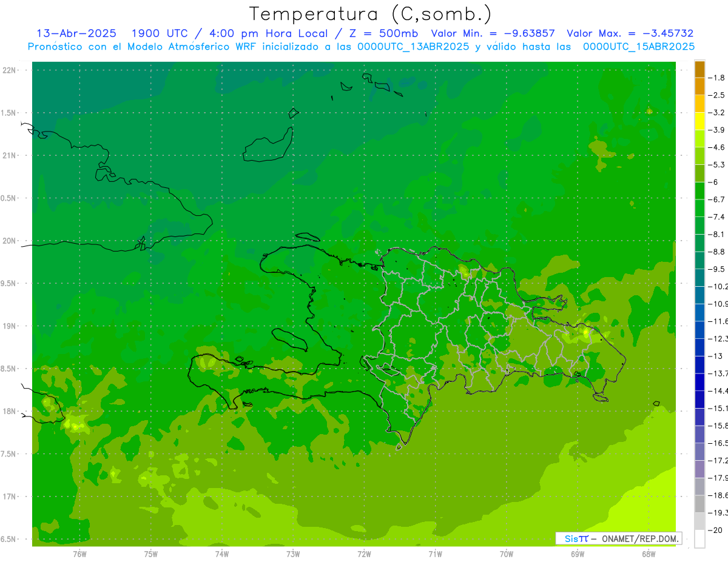This screenshot has height=562, width=728.
Task: Click the '19N' latitude label
Action: (9, 326)
